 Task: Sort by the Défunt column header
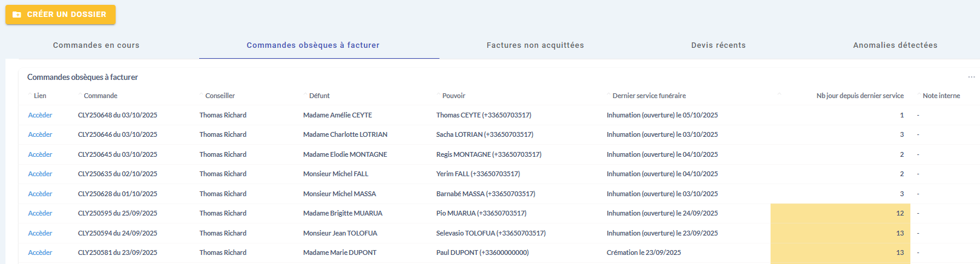point(319,96)
